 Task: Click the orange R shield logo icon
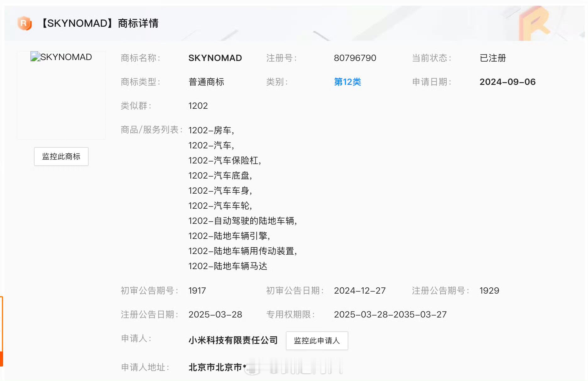[x=25, y=23]
